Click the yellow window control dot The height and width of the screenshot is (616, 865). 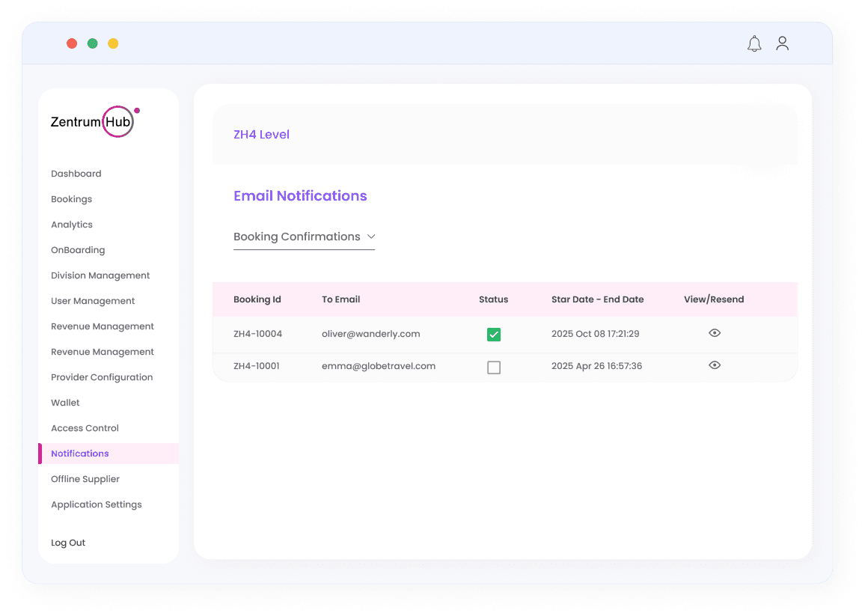(113, 43)
